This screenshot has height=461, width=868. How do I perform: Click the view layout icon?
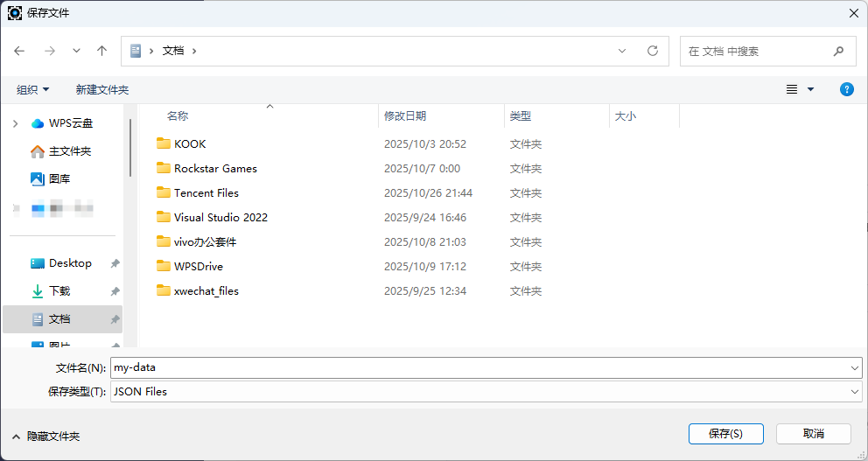[x=792, y=89]
